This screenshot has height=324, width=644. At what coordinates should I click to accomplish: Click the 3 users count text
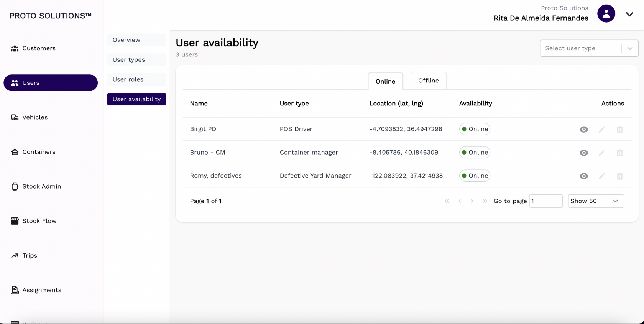pos(187,54)
